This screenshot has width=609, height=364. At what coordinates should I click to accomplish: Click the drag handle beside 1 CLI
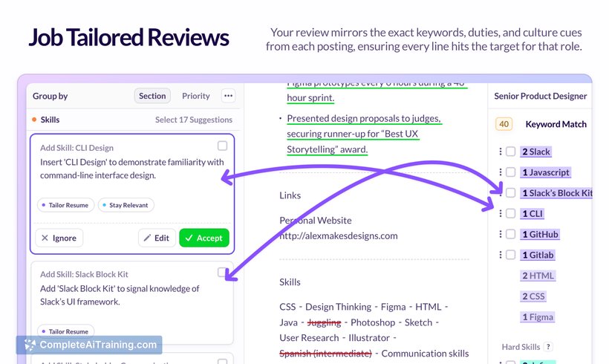[501, 213]
